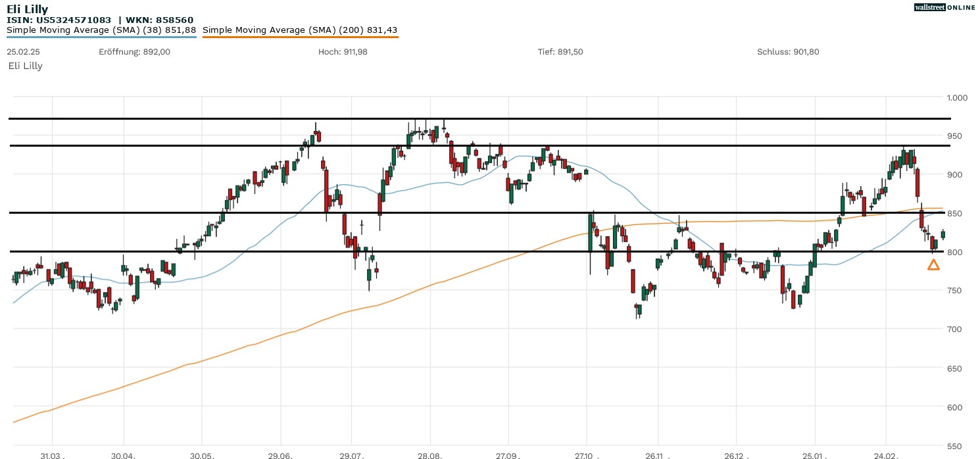This screenshot has width=980, height=459.
Task: Click the wallstreet:ONLINE logo
Action: click(x=945, y=7)
